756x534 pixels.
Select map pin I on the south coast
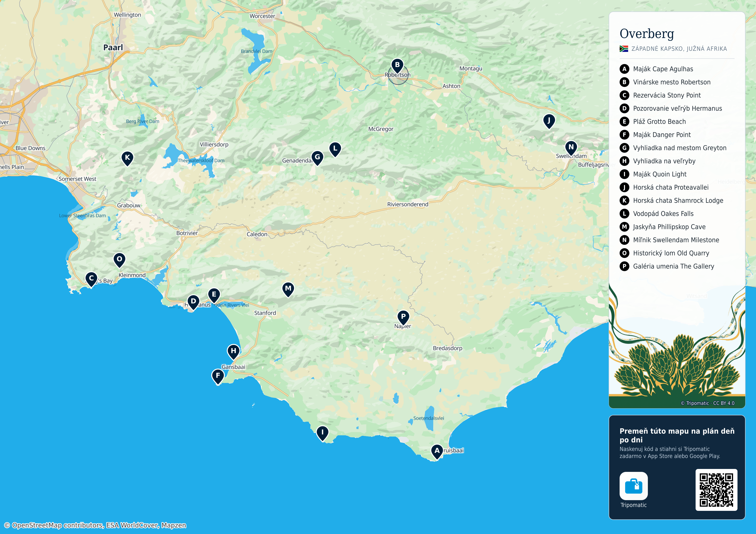pos(322,434)
